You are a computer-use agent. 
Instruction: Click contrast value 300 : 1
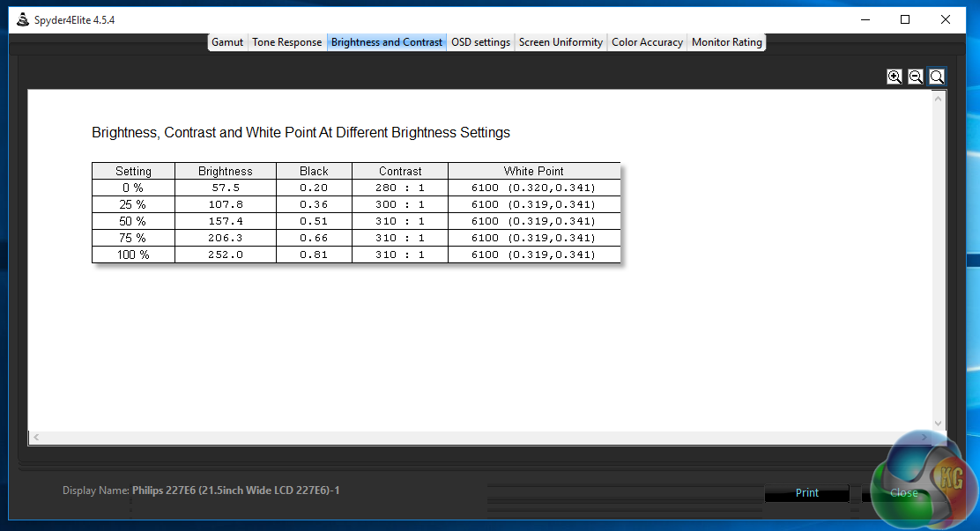(x=400, y=204)
